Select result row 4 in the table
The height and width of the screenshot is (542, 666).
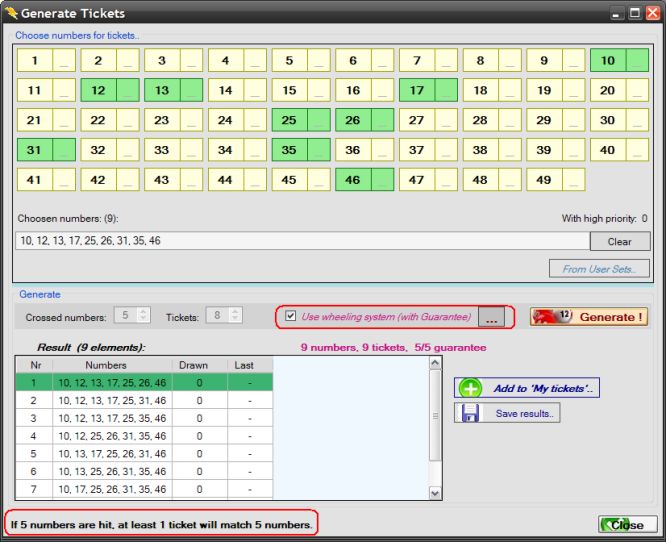[112, 436]
